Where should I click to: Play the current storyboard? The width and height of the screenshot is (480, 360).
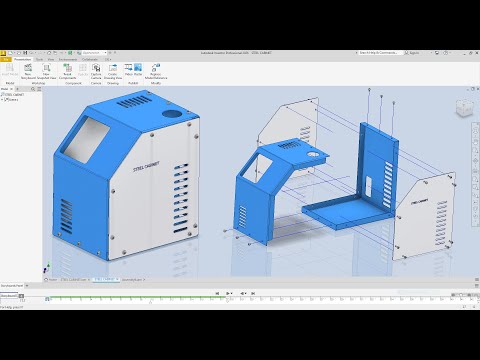tap(228, 293)
